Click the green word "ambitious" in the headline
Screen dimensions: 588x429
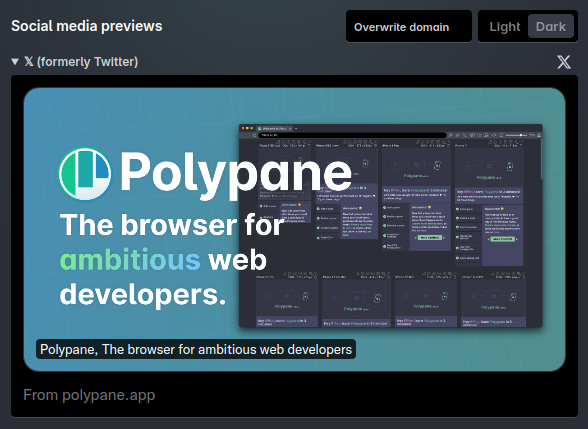click(x=130, y=260)
